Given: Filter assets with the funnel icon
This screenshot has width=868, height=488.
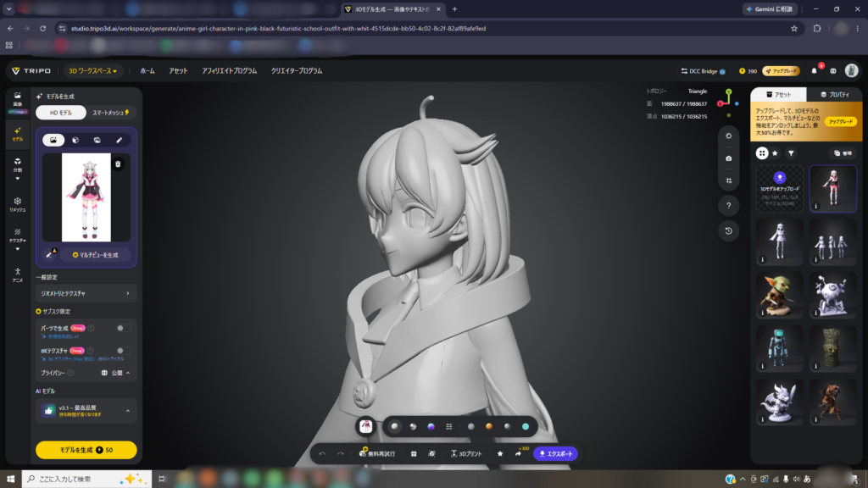Looking at the screenshot, I should click(791, 153).
